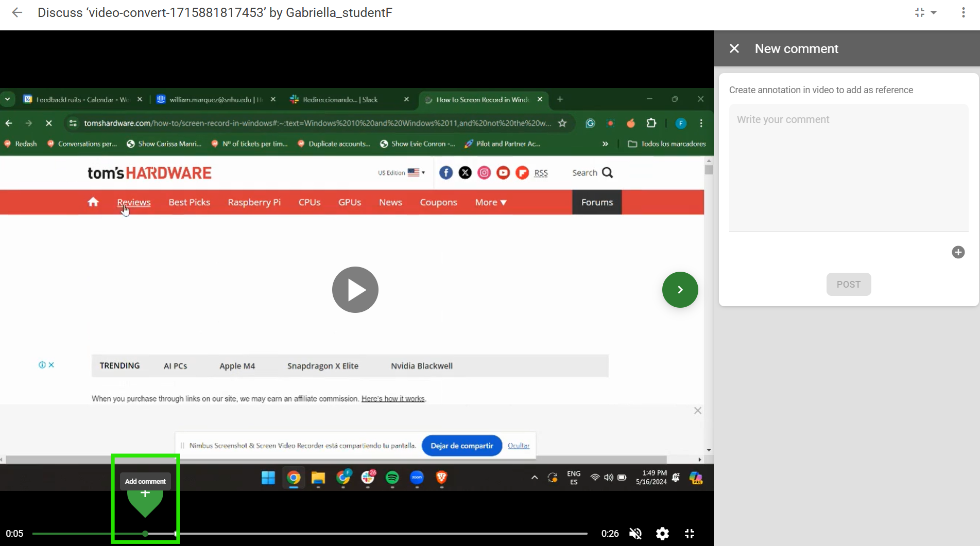The image size is (980, 546).
Task: Open the browser tab list dropdown arrow
Action: coord(7,99)
